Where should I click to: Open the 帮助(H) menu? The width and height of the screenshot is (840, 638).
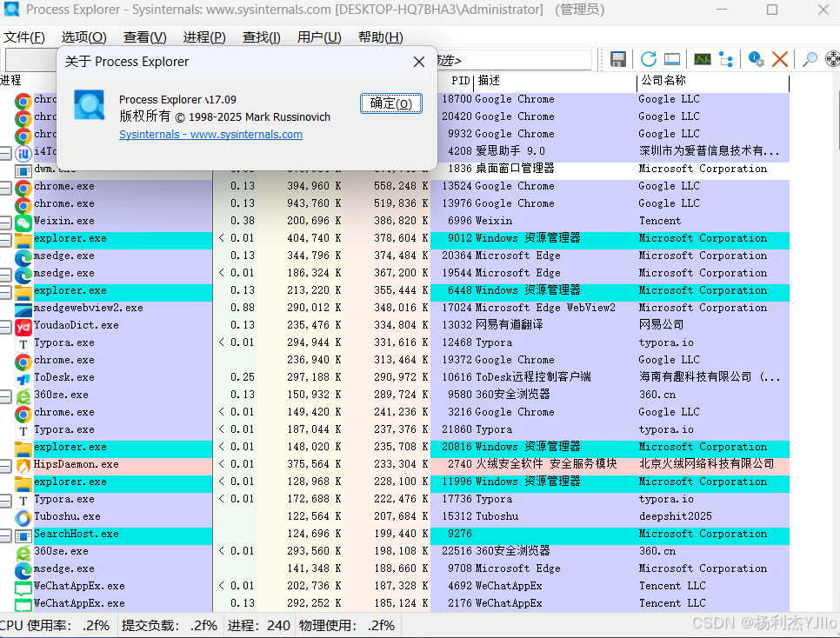tap(380, 37)
